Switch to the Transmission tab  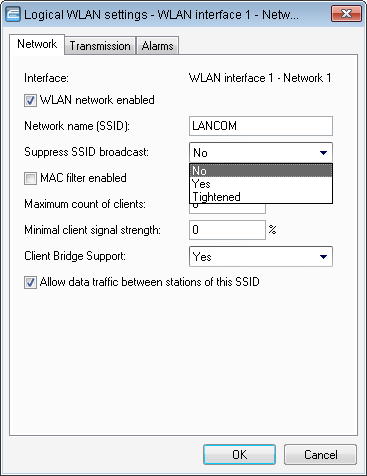pos(100,46)
